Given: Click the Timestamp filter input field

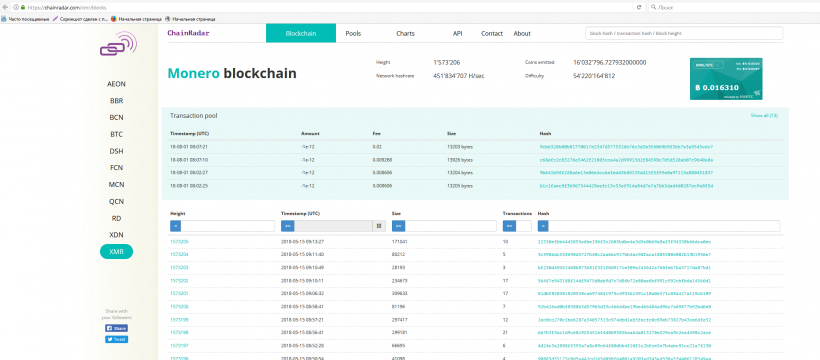Looking at the screenshot, I should pos(333,226).
